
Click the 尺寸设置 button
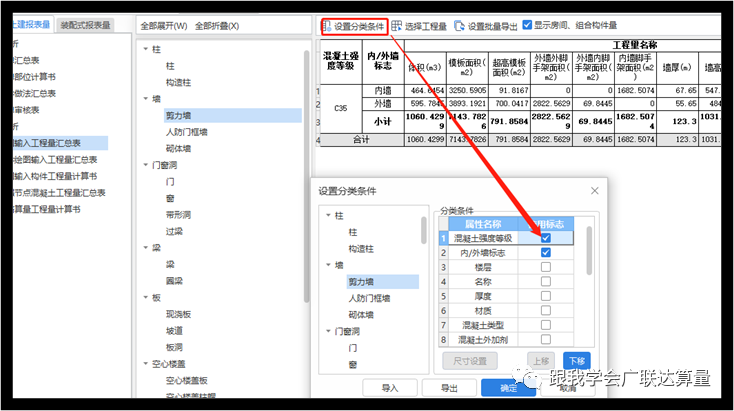tap(470, 361)
